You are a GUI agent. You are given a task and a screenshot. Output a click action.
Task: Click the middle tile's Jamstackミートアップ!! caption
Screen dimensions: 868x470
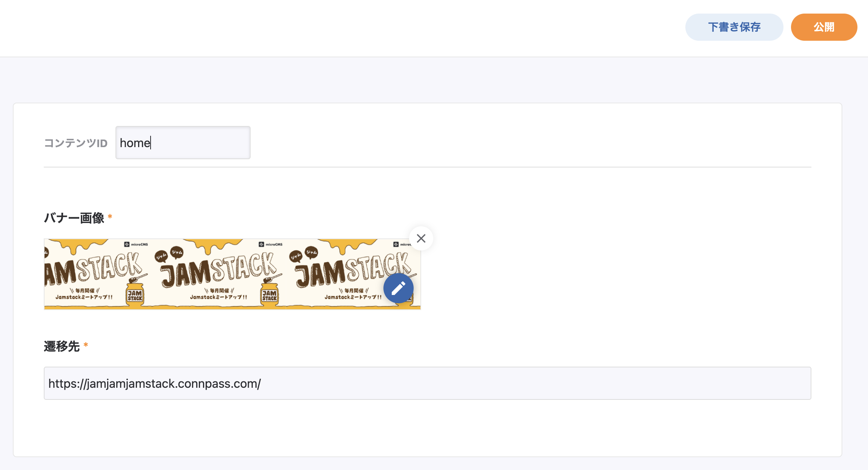[219, 297]
